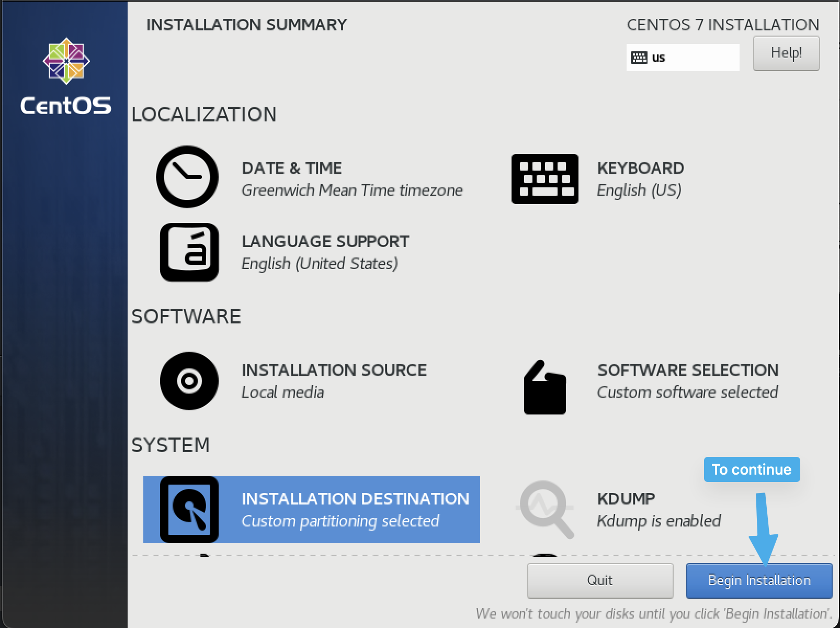This screenshot has width=840, height=628.
Task: Open the Date & Time clock icon
Action: pyautogui.click(x=187, y=177)
